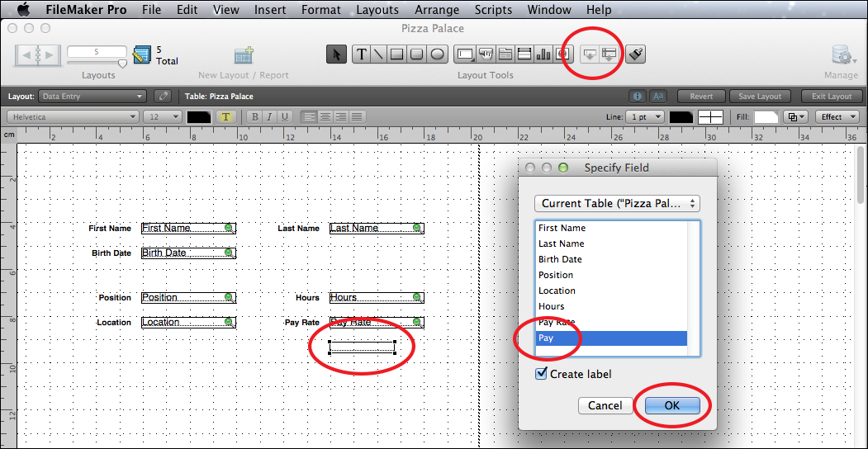This screenshot has height=449, width=868.
Task: Click the layout number input field
Action: (97, 51)
